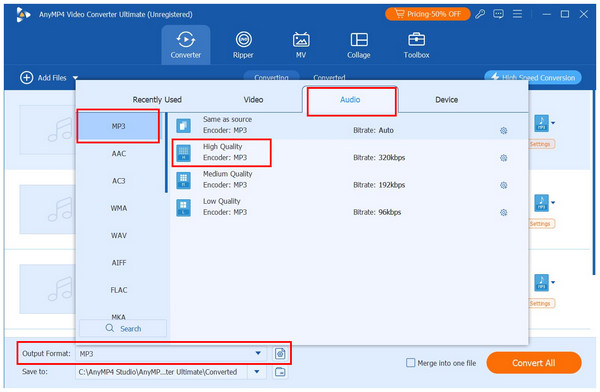Screen dimensions: 600x392
Task: Click the third audio file thumbnail
Action: pyautogui.click(x=47, y=289)
